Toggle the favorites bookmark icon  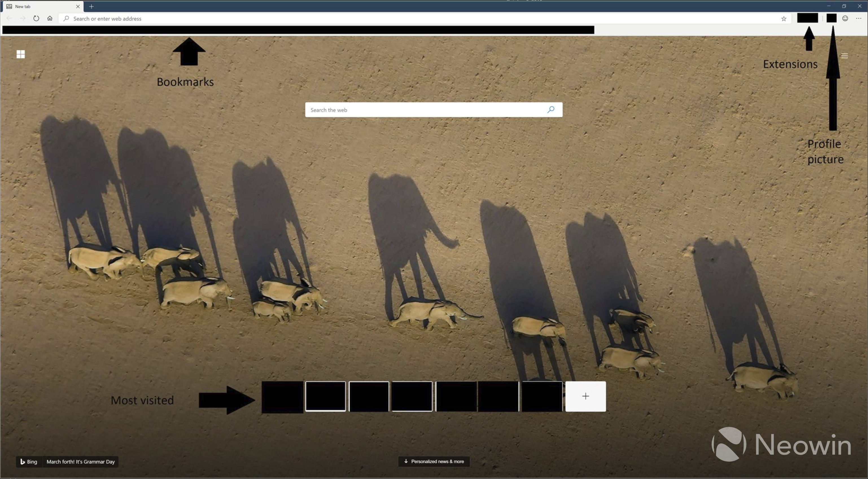pyautogui.click(x=784, y=18)
